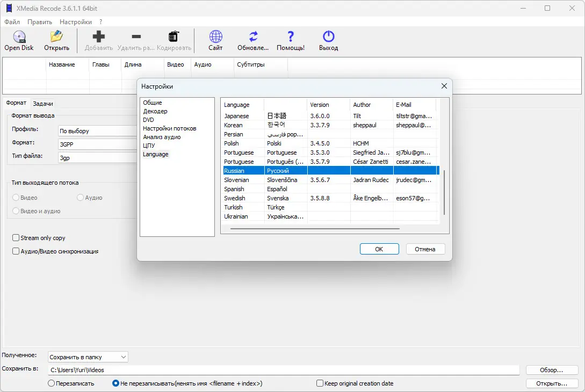Switch to the Задачи tab
Image resolution: width=585 pixels, height=392 pixels.
[x=43, y=104]
